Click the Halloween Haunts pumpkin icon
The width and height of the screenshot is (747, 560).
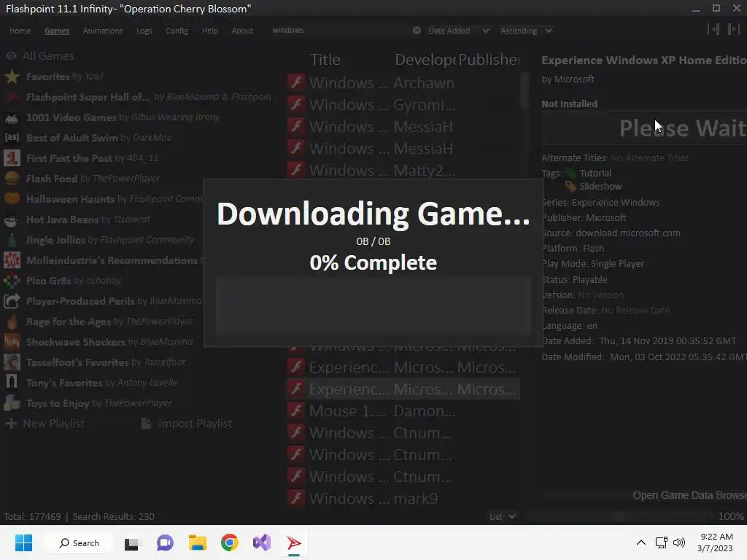click(12, 199)
